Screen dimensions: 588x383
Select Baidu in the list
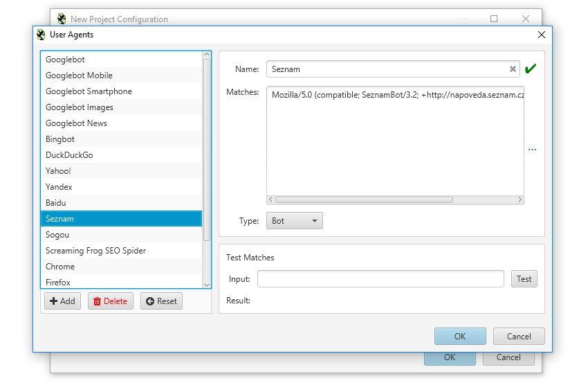click(x=121, y=203)
